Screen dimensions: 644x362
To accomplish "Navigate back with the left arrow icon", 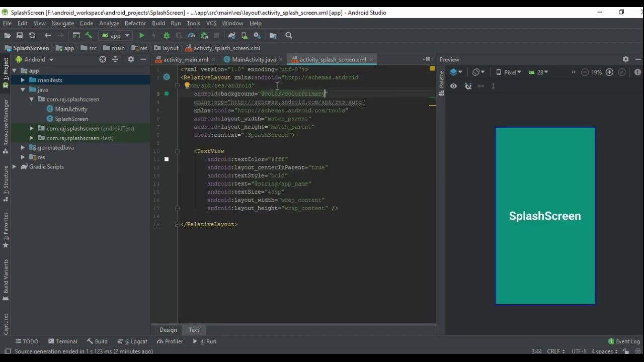I will tap(48, 35).
